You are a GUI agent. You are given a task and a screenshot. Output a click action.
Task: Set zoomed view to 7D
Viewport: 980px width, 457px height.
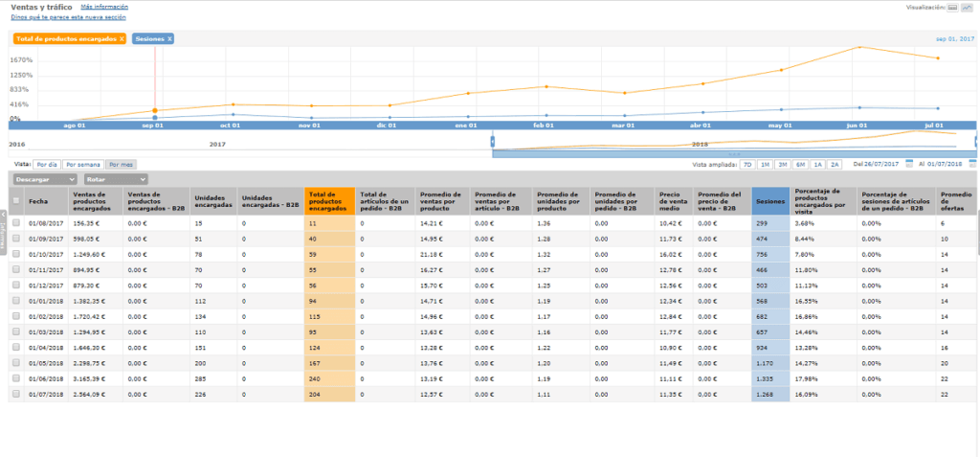point(747,165)
